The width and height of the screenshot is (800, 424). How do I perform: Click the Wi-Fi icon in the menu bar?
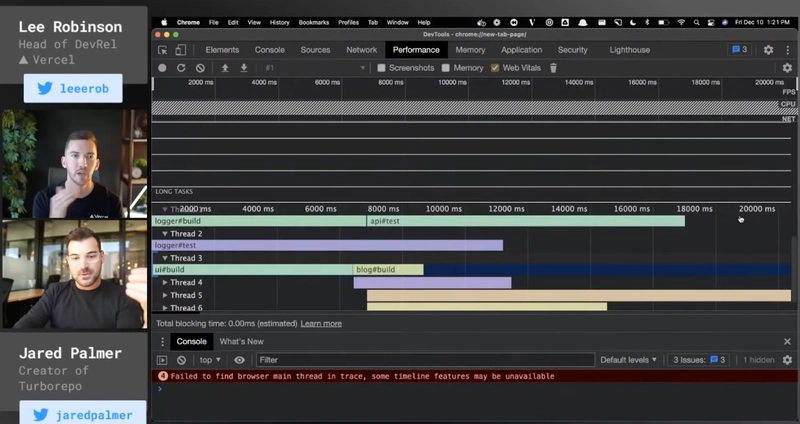(681, 22)
